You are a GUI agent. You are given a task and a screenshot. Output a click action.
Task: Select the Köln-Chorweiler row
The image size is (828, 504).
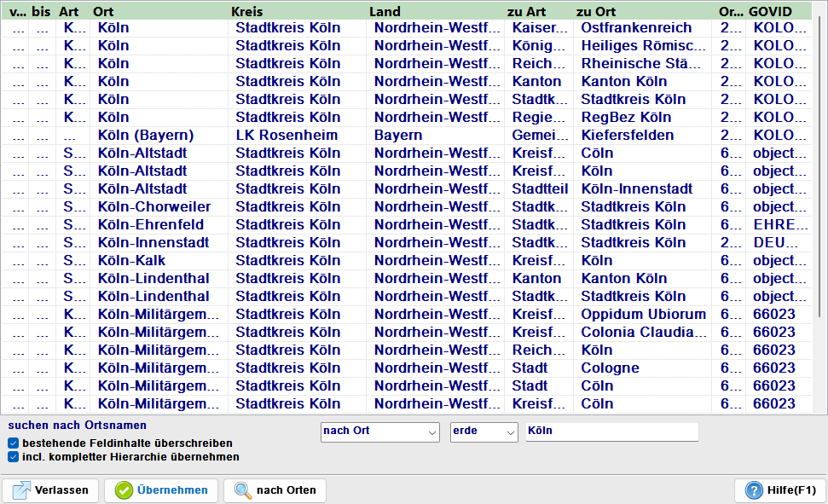154,207
